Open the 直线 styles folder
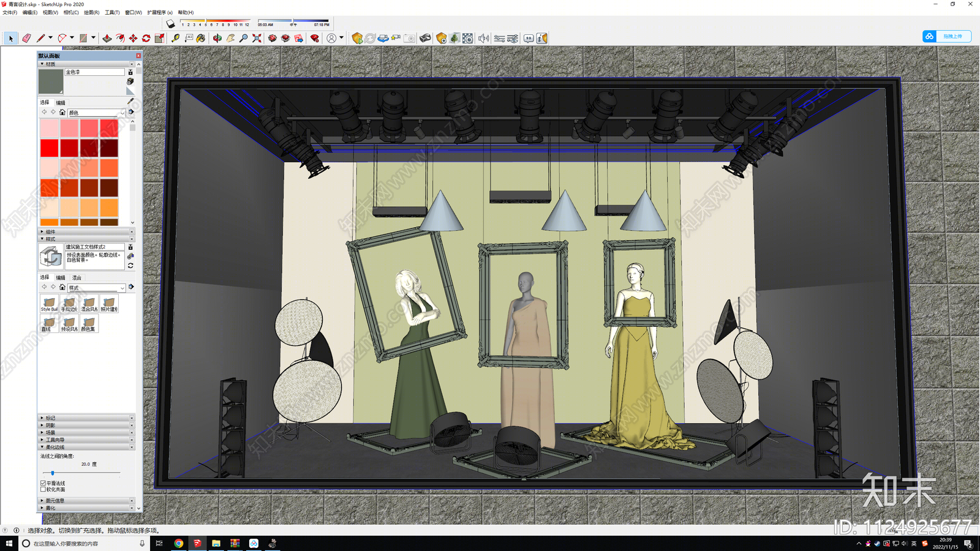Viewport: 980px width, 551px height. (49, 324)
